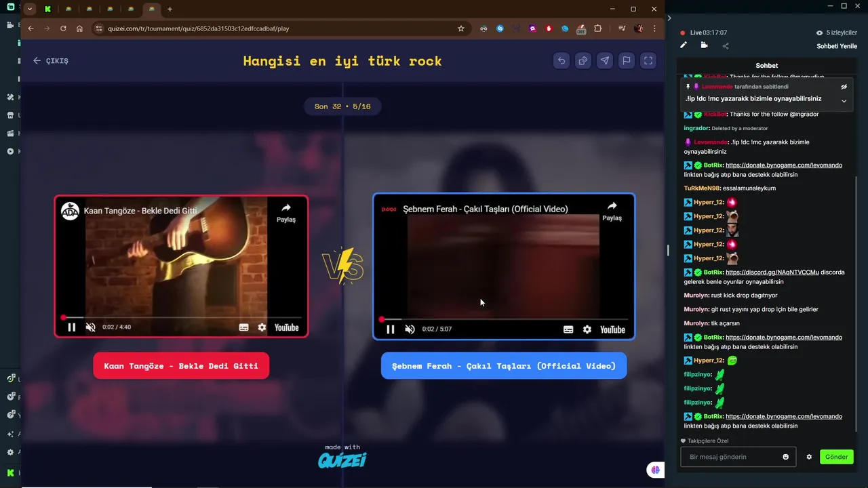Edit stream info with the pencil icon
The image size is (868, 488).
(x=684, y=45)
